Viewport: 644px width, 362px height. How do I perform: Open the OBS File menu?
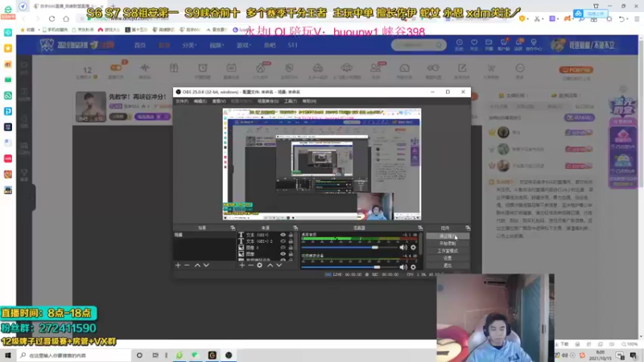[x=182, y=101]
